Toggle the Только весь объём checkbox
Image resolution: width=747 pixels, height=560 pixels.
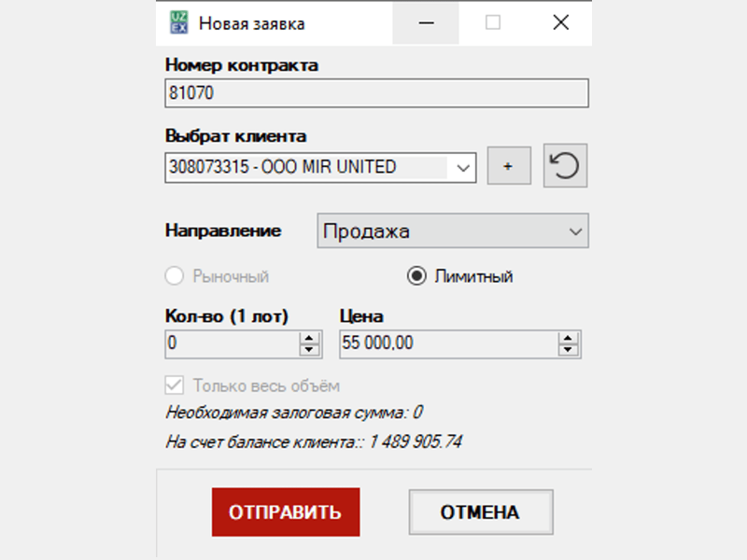(174, 385)
